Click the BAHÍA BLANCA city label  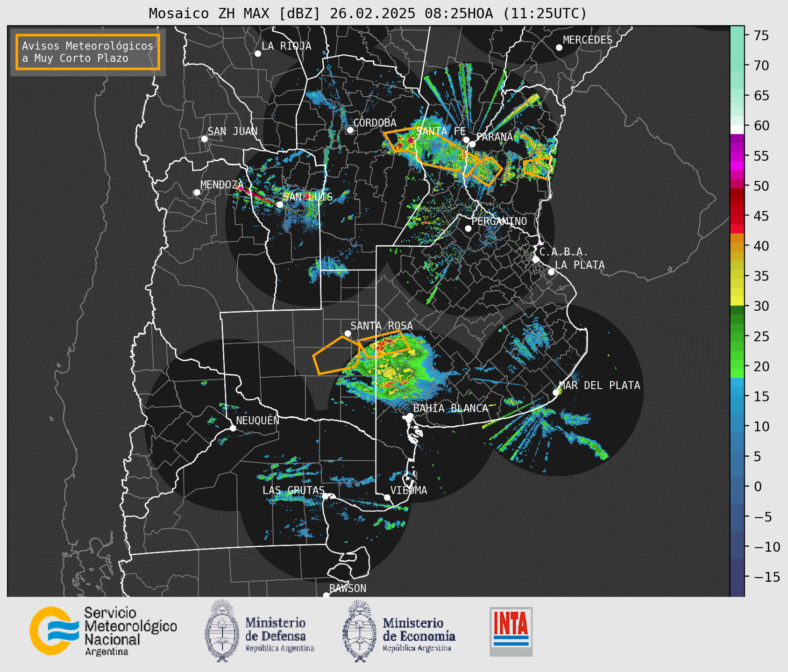click(x=450, y=408)
